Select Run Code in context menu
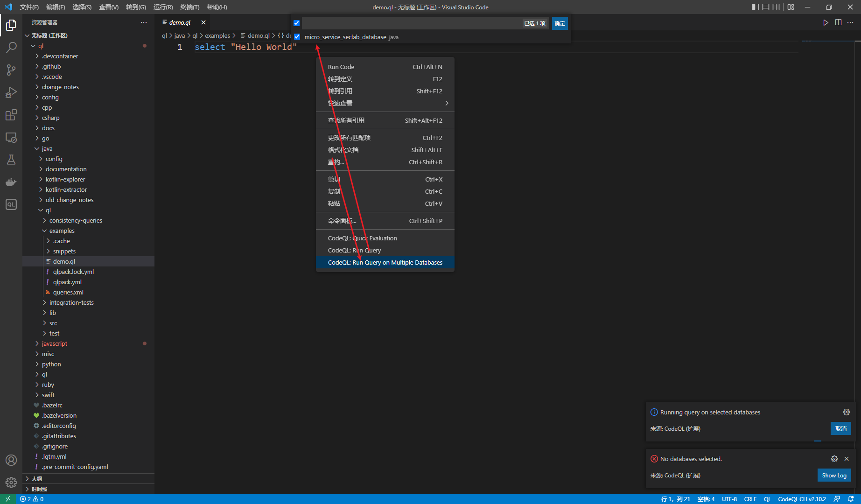This screenshot has height=504, width=861. 385,67
